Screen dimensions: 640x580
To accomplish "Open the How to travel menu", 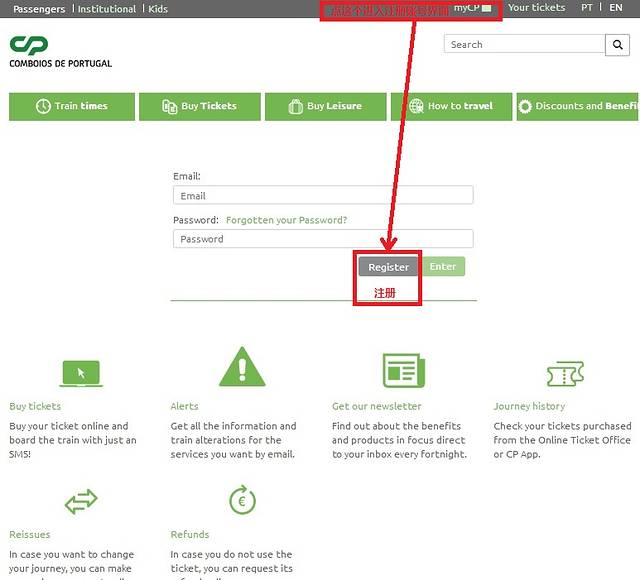I will pos(451,106).
